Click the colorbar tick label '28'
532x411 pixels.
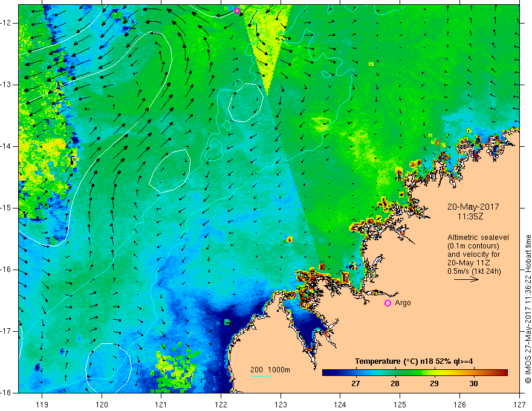coord(395,384)
